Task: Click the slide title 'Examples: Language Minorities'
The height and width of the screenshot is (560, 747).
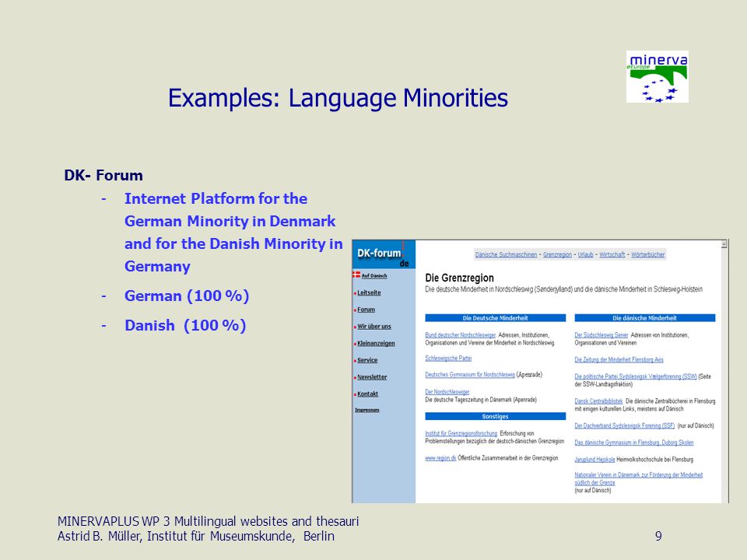Action: tap(338, 98)
